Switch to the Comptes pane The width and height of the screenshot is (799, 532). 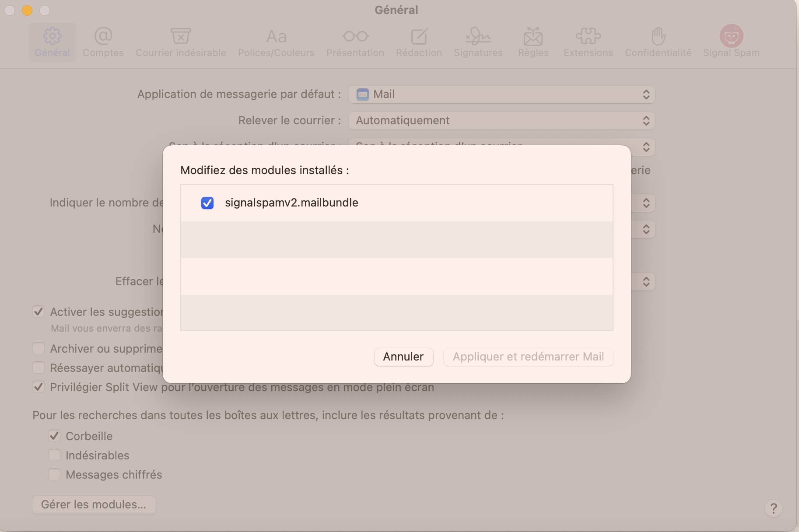tap(103, 42)
